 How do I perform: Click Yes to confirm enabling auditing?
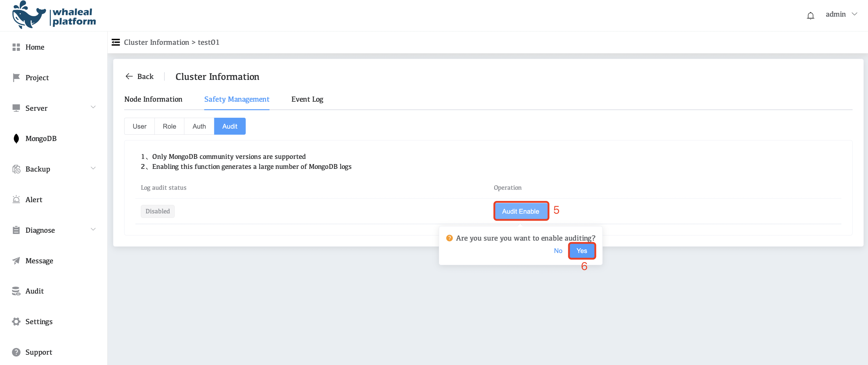tap(581, 251)
